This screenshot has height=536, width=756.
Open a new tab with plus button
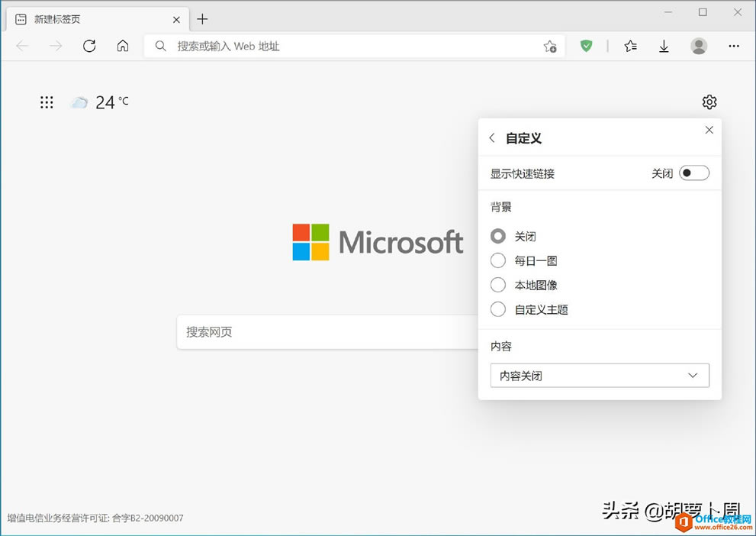[202, 19]
